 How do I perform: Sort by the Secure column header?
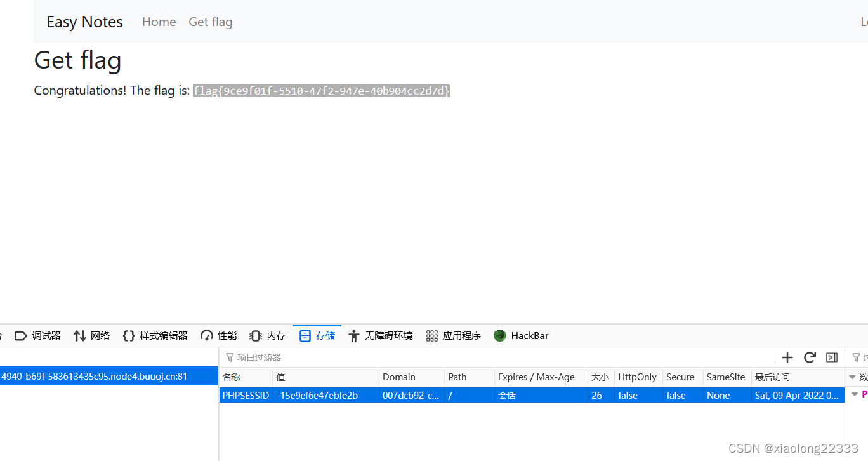pyautogui.click(x=683, y=377)
